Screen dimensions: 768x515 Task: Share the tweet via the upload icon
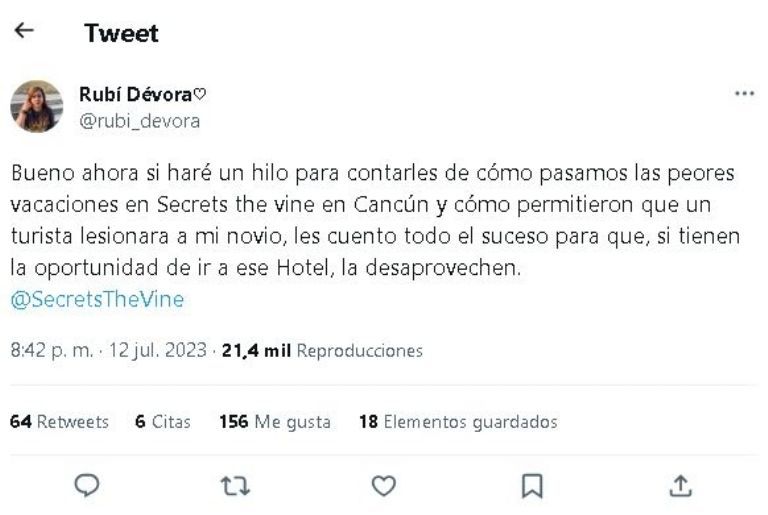click(680, 486)
